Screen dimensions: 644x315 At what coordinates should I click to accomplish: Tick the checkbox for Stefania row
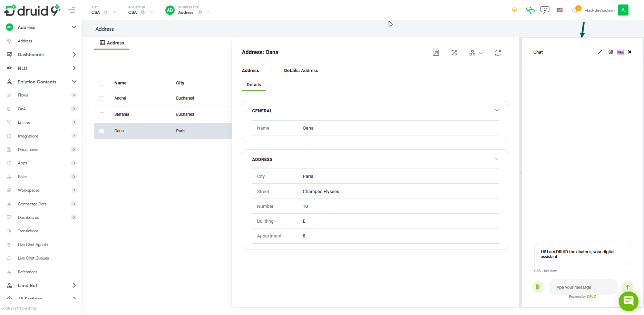[x=101, y=115]
